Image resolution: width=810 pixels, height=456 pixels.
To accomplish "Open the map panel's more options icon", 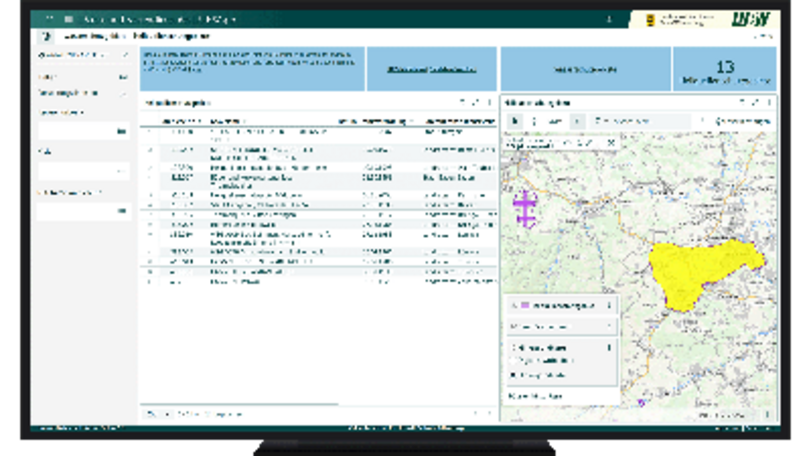I will point(768,102).
